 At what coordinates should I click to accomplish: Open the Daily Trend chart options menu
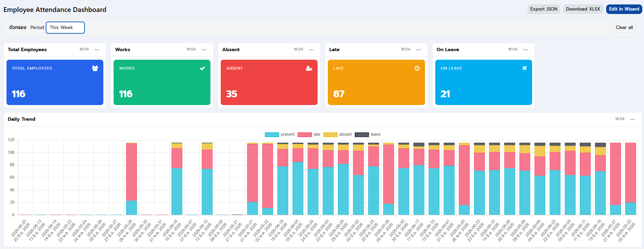click(x=633, y=119)
